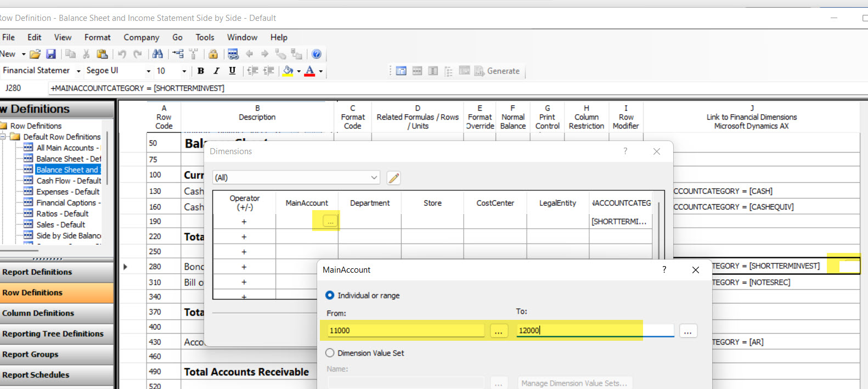Select Cash Flow - Default tree item
Screen dimensions: 868x389
coord(69,181)
